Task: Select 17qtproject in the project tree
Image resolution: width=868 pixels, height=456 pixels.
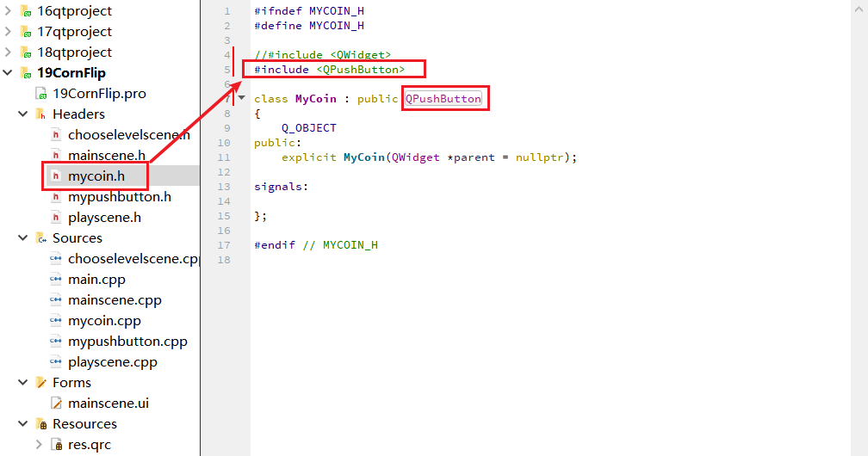Action: 74,32
